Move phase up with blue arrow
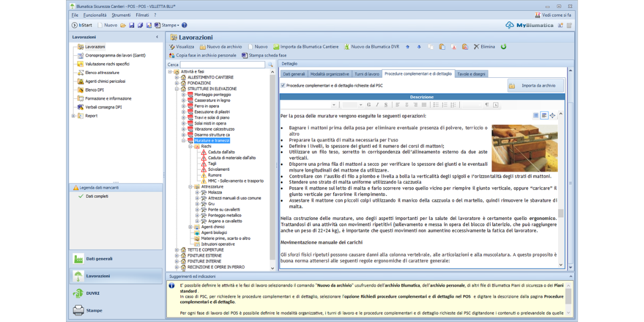 pos(407,47)
